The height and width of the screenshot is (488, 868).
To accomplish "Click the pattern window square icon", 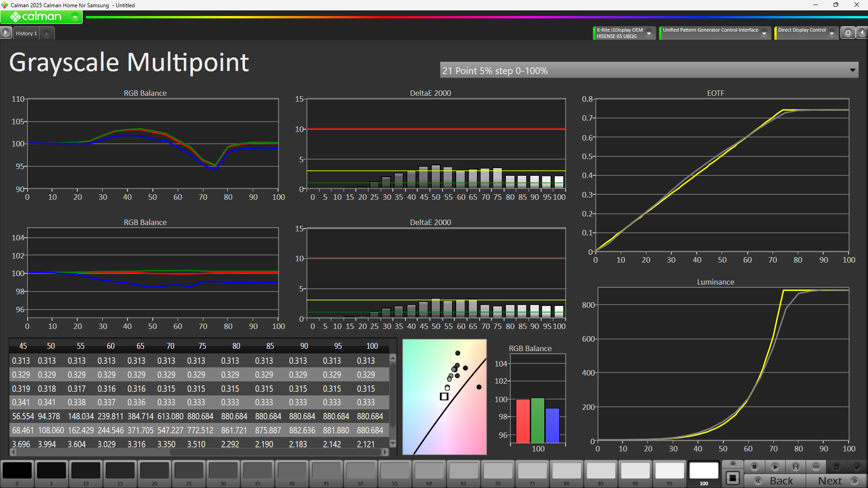I will [733, 478].
